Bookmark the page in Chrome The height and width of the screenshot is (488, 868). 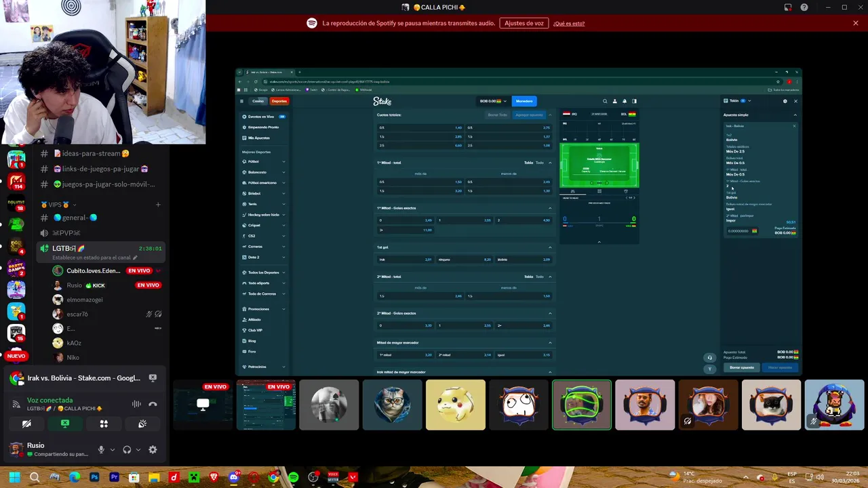coord(778,81)
